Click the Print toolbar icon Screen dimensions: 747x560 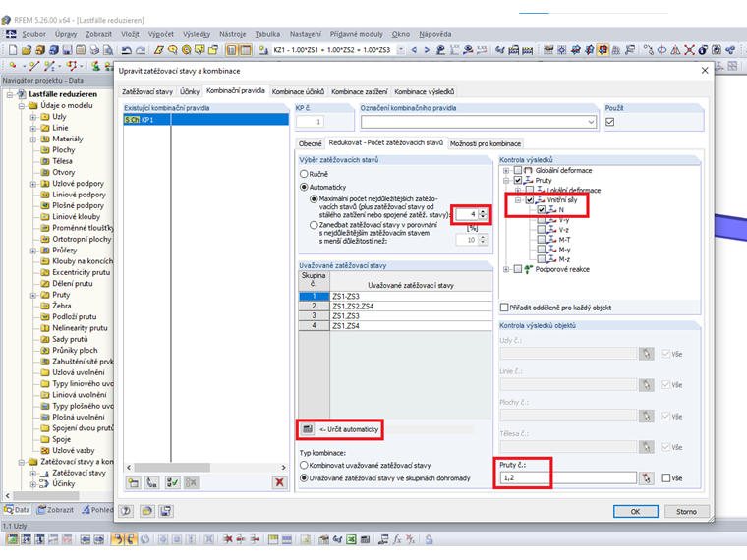coord(94,50)
